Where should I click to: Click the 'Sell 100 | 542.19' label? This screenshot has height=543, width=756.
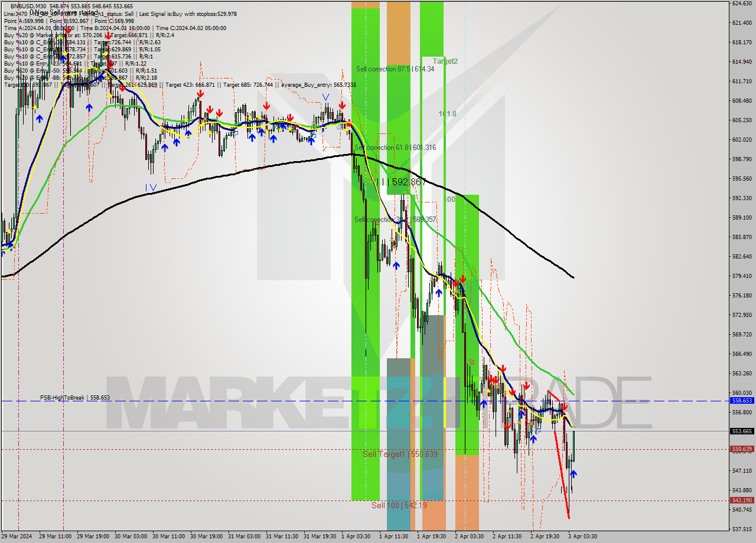(x=399, y=505)
